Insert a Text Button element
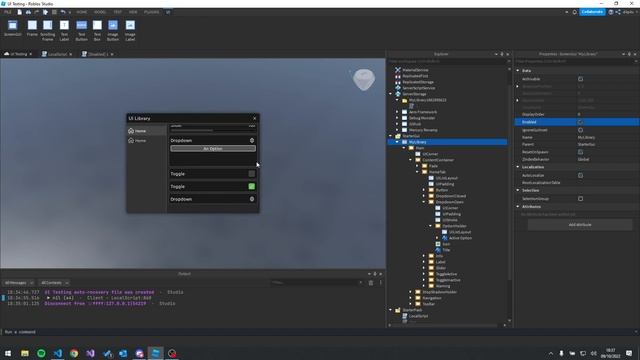Viewport: 640px width, 360px height. tap(82, 30)
